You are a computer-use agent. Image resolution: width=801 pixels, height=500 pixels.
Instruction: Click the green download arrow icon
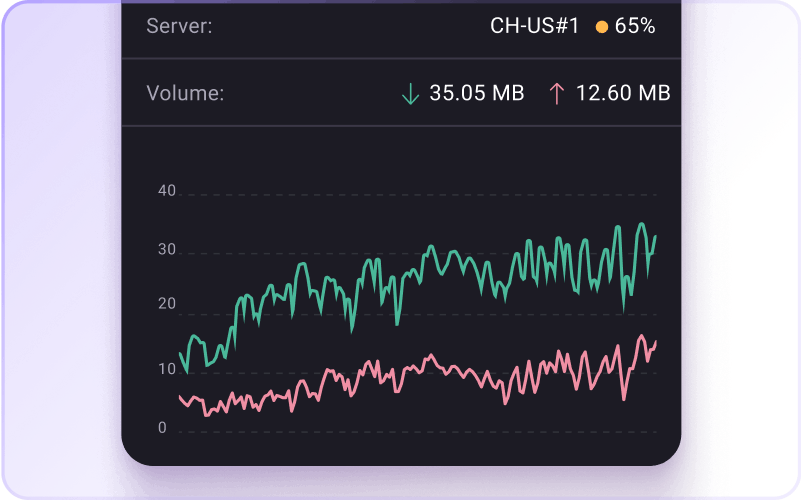(x=409, y=94)
